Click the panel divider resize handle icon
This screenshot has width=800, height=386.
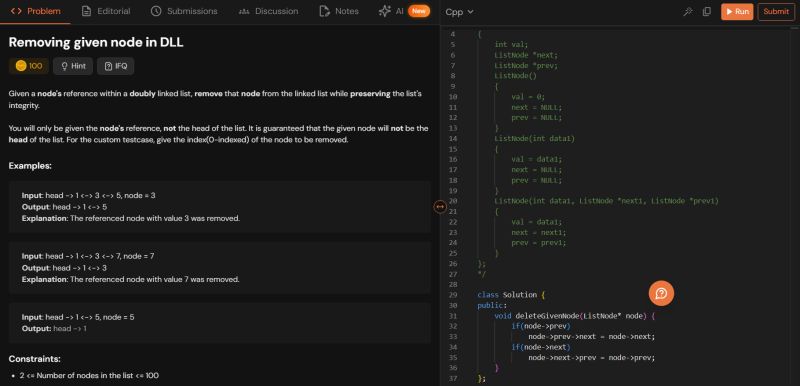(440, 207)
